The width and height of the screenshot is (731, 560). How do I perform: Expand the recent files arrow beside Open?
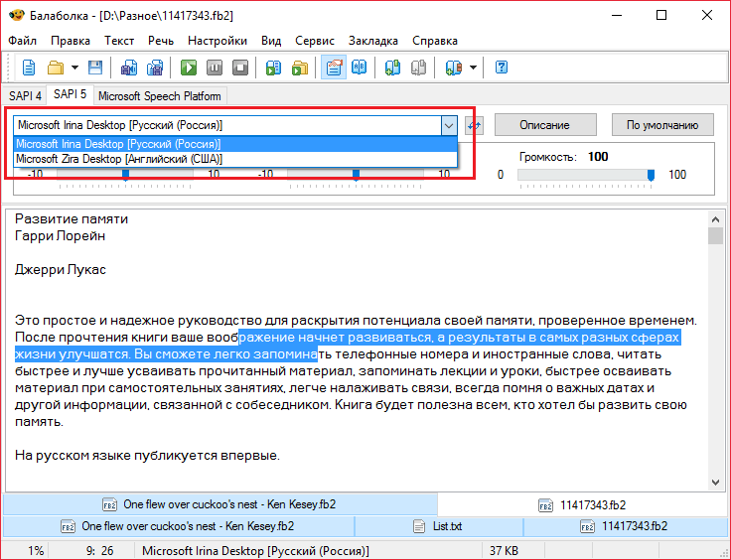pyautogui.click(x=74, y=68)
